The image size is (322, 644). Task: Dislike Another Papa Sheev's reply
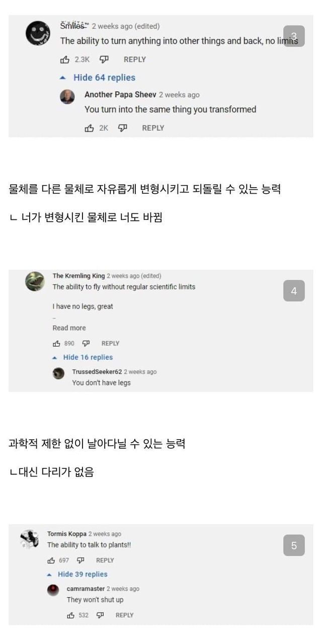(x=122, y=128)
